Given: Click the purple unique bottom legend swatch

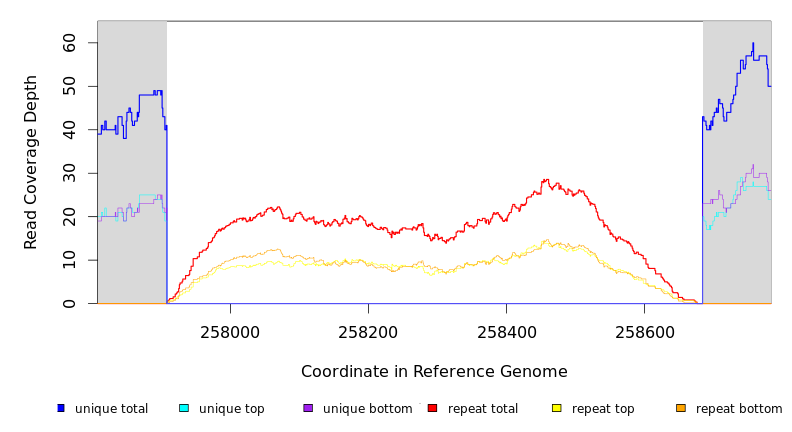Looking at the screenshot, I should click(x=308, y=408).
